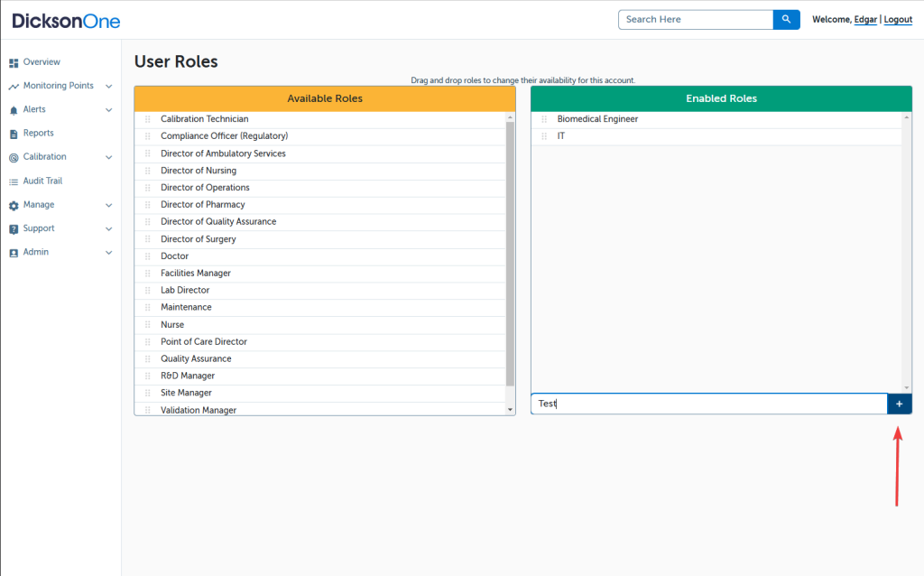Click in the Search Here box
Viewport: 924px width, 576px height.
695,19
